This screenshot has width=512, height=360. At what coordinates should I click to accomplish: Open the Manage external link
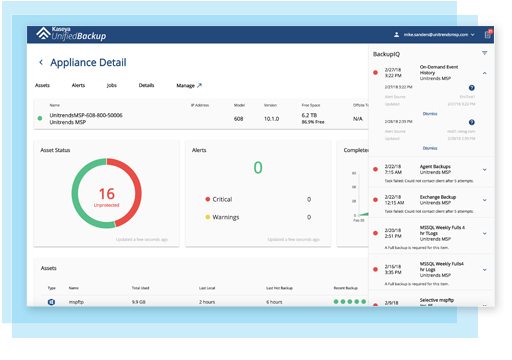tap(189, 86)
